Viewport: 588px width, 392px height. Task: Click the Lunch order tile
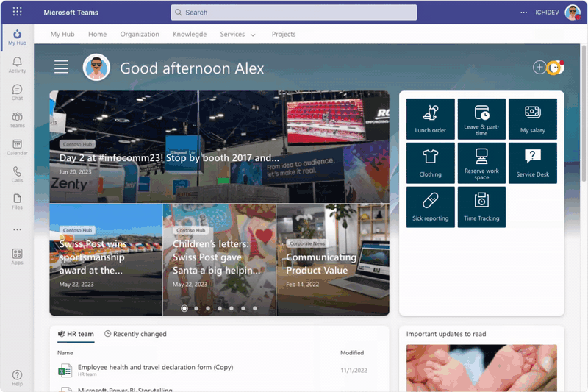(x=430, y=118)
